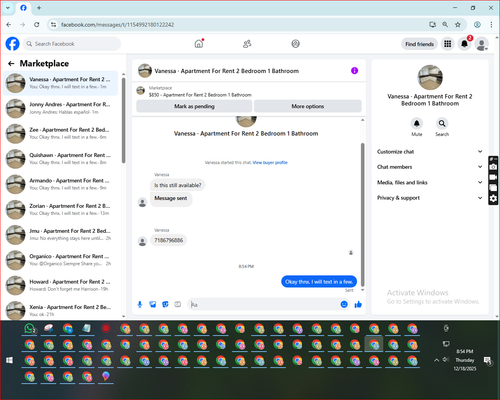Open the Home feed icon
The width and height of the screenshot is (500, 400).
(199, 44)
